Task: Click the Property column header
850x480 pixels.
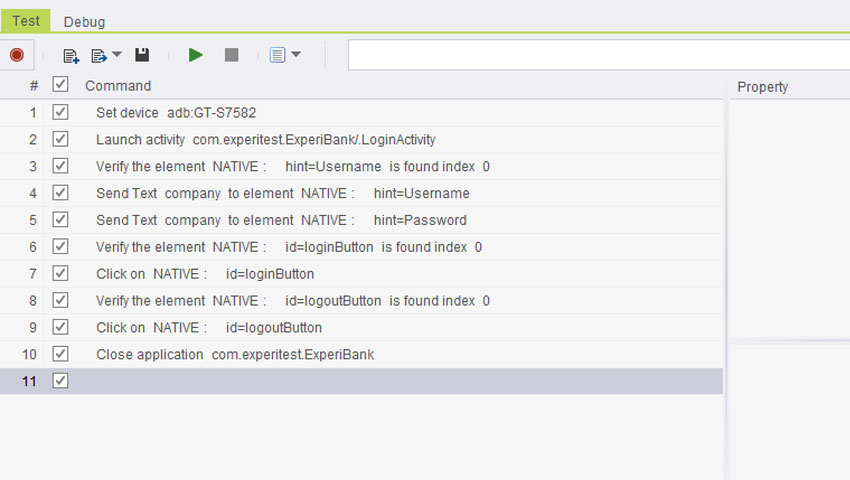Action: point(762,87)
